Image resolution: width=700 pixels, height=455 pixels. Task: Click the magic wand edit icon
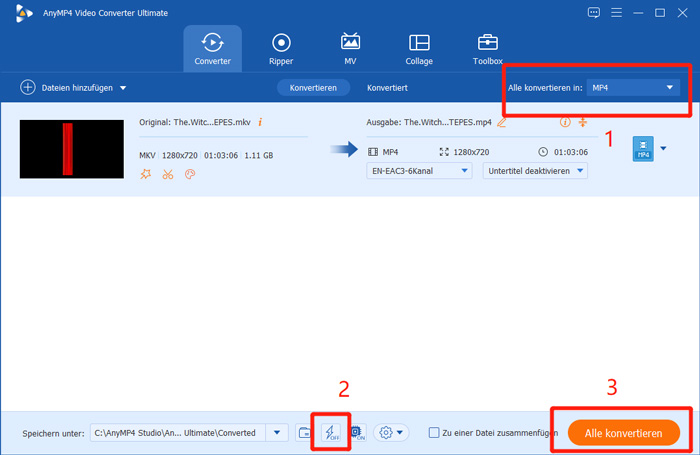tap(146, 174)
